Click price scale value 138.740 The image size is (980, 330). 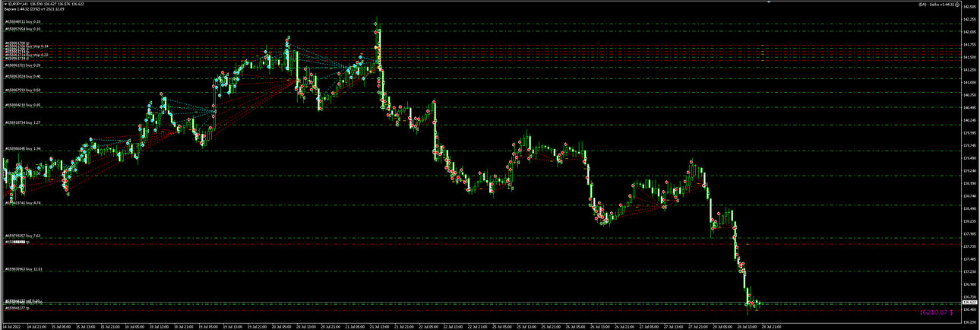pyautogui.click(x=970, y=196)
